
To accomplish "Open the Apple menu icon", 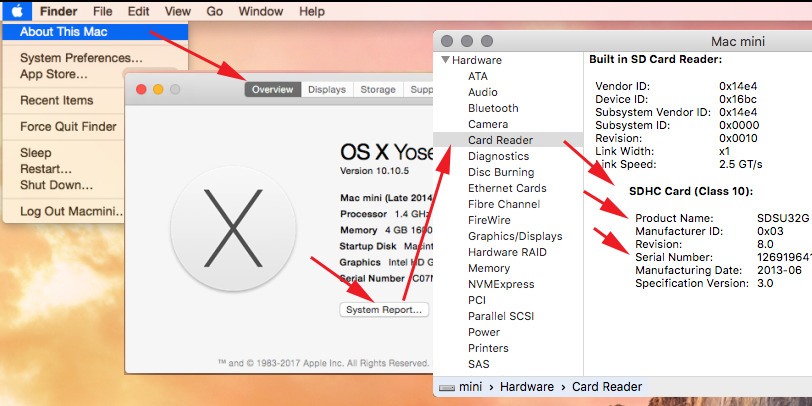I will (x=17, y=10).
